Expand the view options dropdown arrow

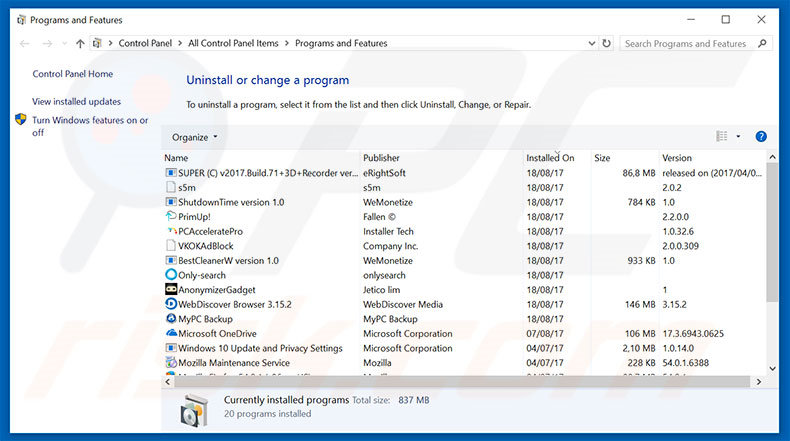(x=738, y=136)
